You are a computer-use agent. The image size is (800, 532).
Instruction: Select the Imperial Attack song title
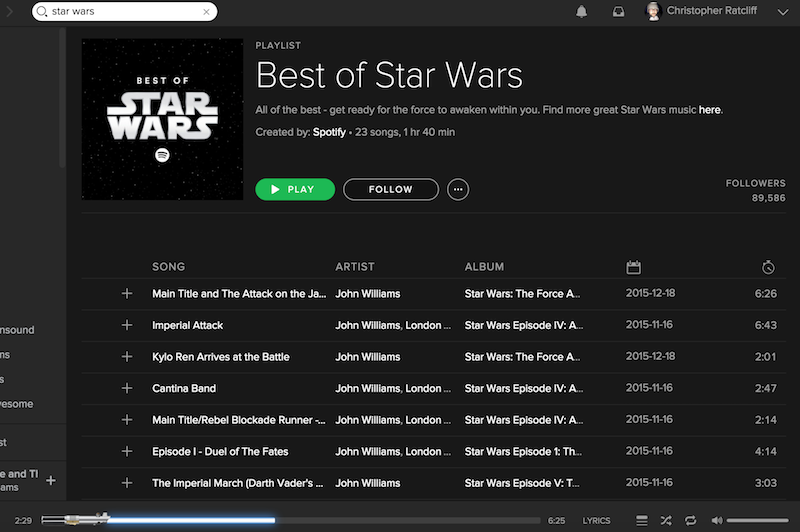point(187,325)
